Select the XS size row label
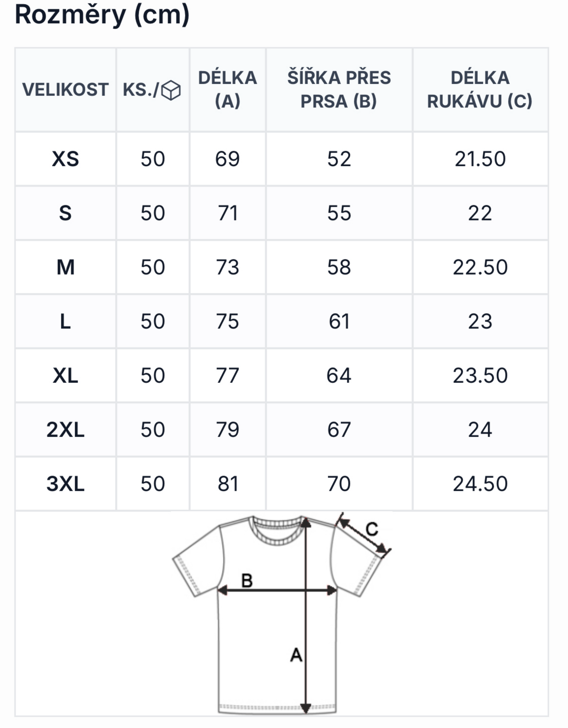 pos(65,159)
